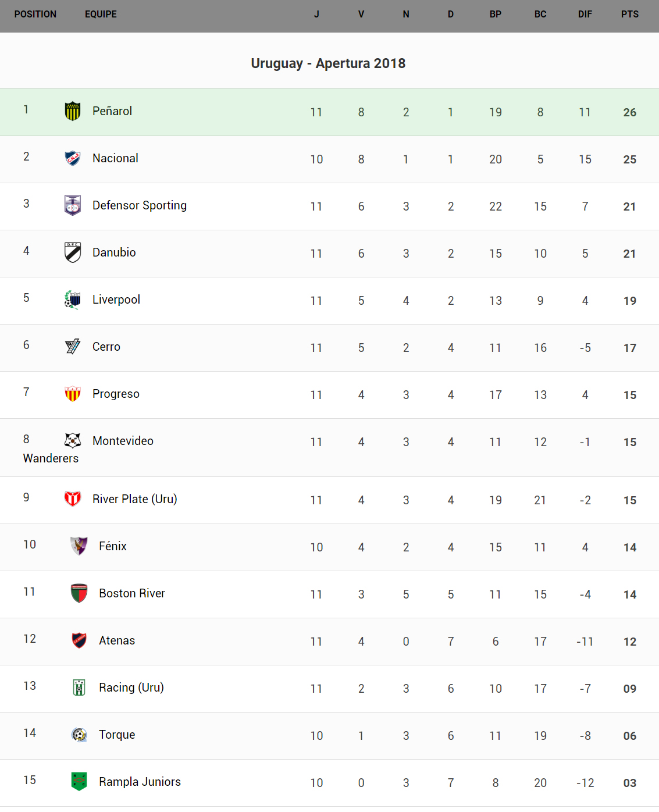
Task: Click the Cerro club logo
Action: (73, 347)
